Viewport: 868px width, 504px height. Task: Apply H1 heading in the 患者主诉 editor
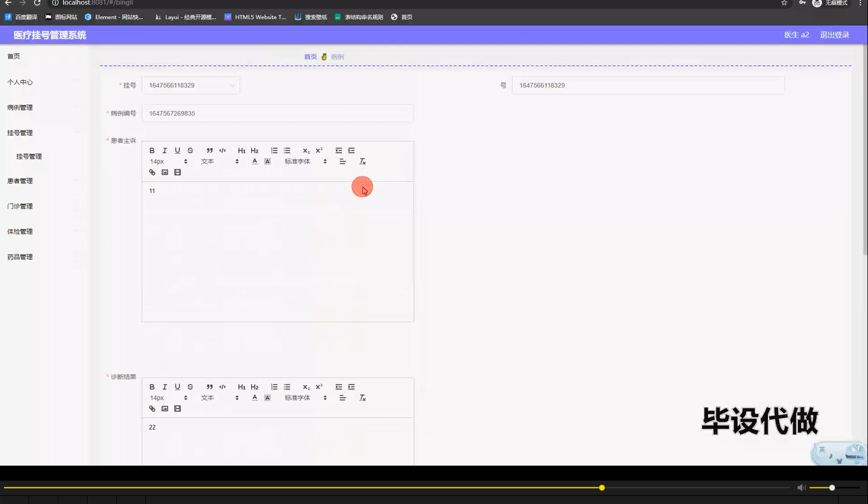[x=242, y=151]
